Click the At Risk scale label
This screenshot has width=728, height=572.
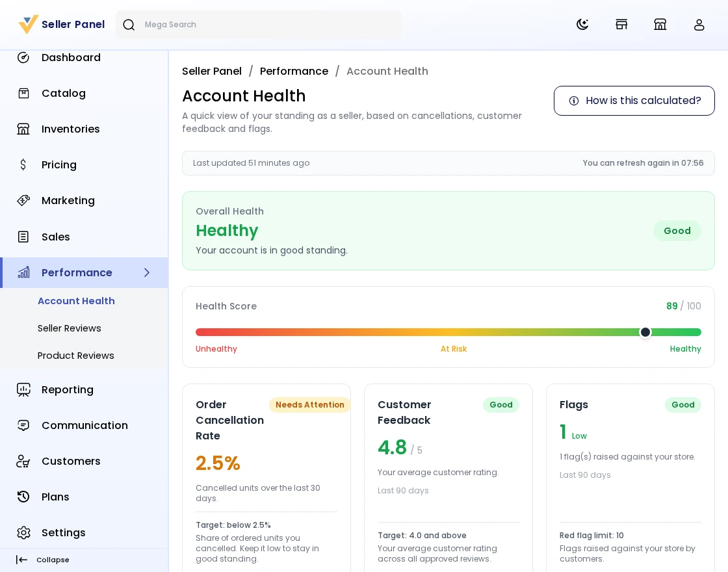tap(454, 348)
